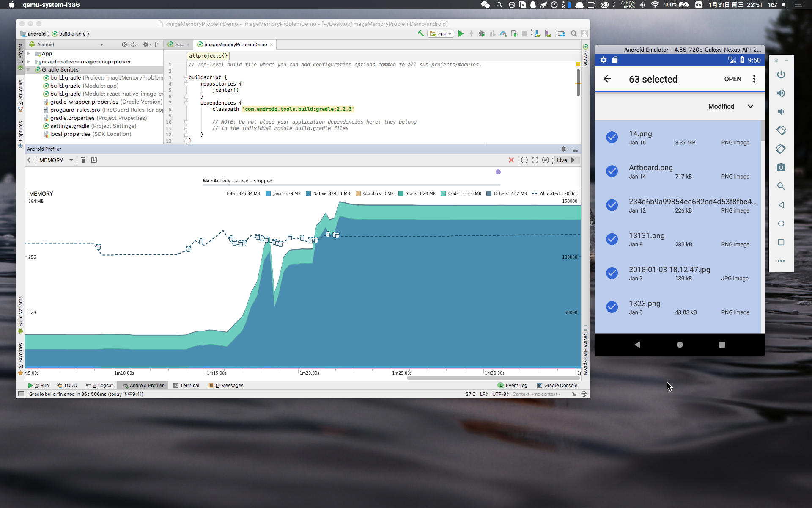Deselect 2018-01-03 18.12.47.jpg
The image size is (812, 508).
[x=612, y=273]
